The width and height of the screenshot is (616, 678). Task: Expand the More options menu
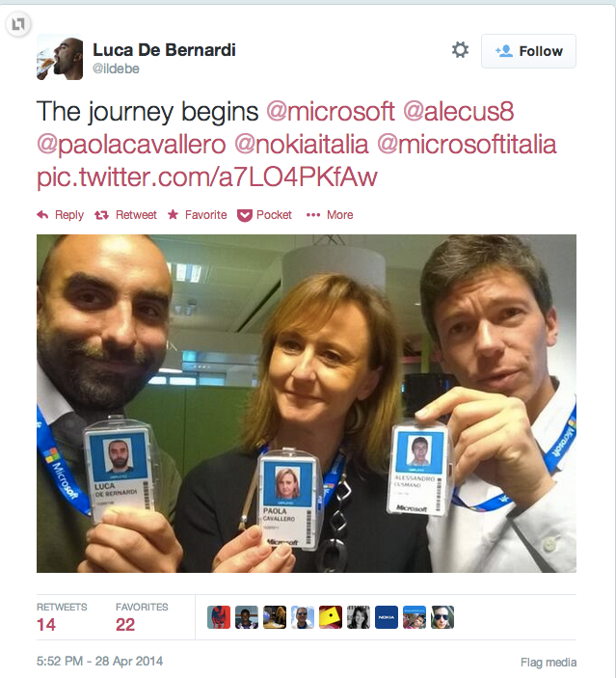click(x=330, y=215)
